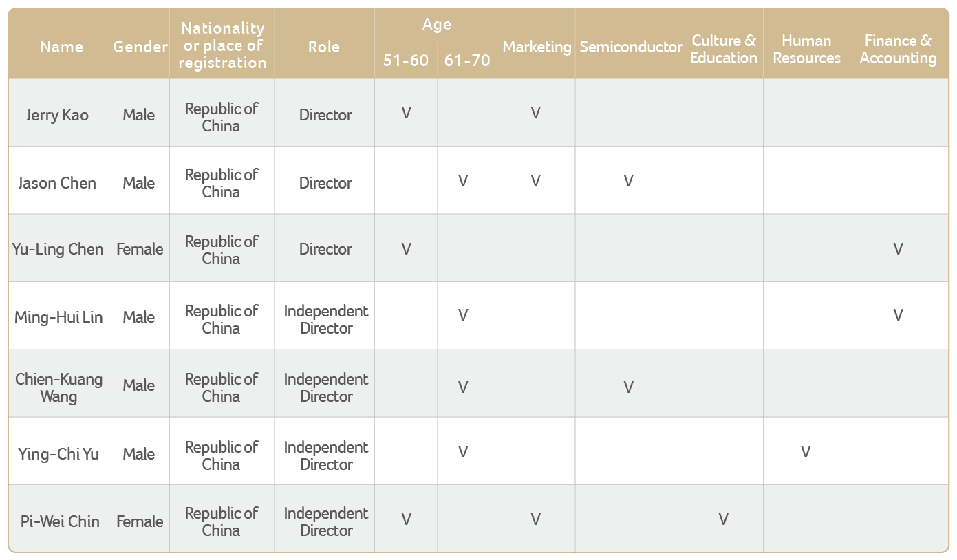Select the "Marketing" column header
The height and width of the screenshot is (560, 957).
pos(537,47)
